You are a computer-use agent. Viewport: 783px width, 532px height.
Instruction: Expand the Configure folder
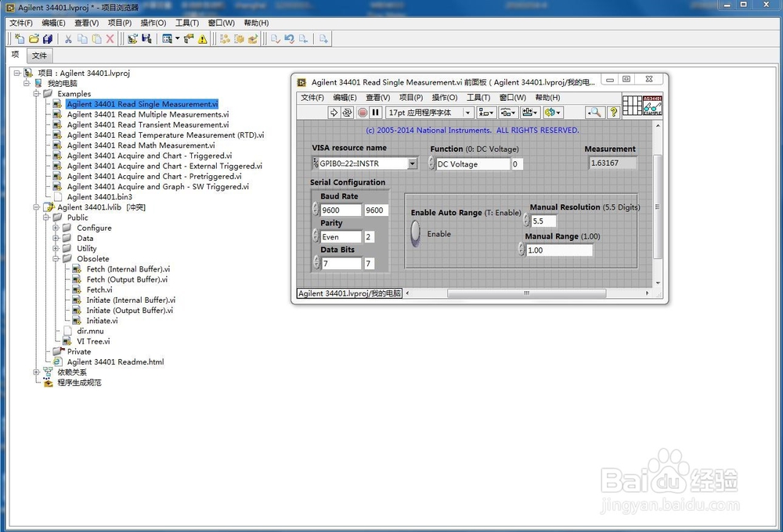(x=56, y=228)
